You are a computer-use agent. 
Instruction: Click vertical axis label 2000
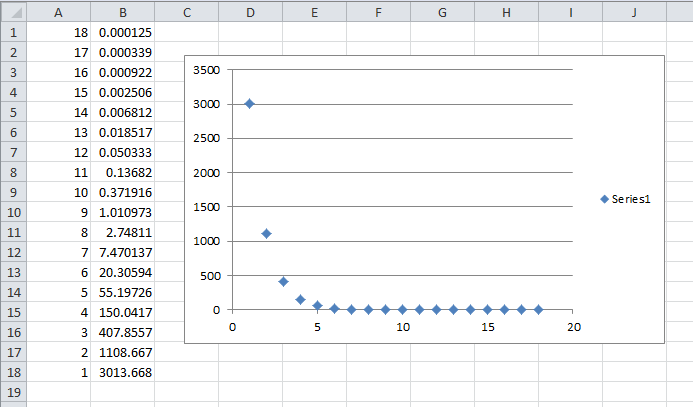pos(206,173)
